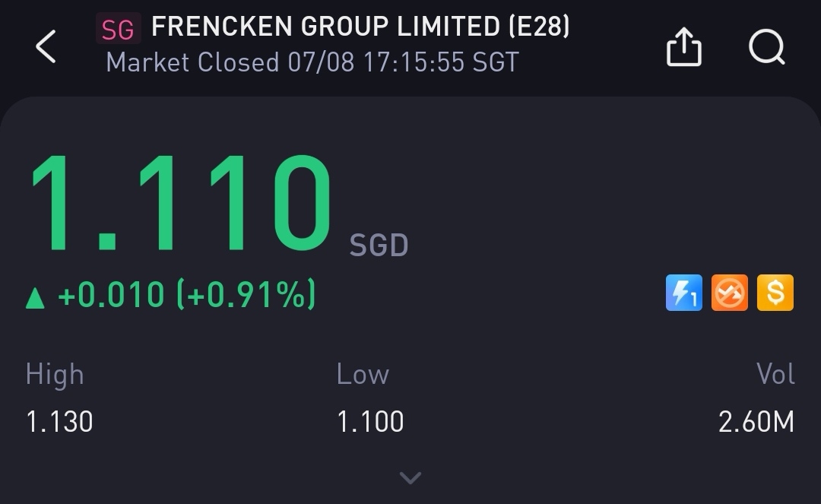This screenshot has height=504, width=821.
Task: Open search with the magnifier icon
Action: point(766,47)
